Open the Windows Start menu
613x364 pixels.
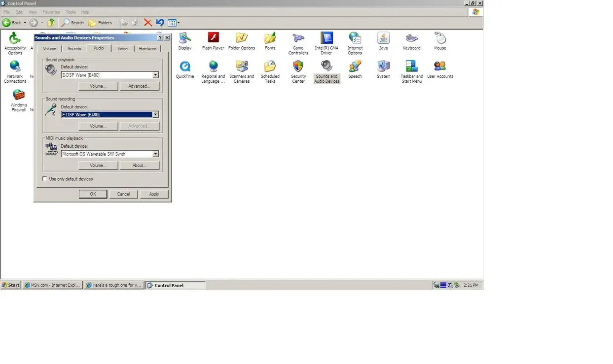click(x=10, y=285)
